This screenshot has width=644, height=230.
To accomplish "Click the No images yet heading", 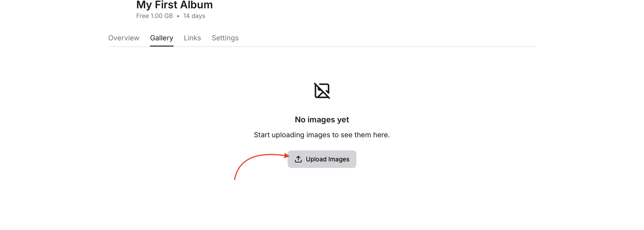I will (x=322, y=119).
